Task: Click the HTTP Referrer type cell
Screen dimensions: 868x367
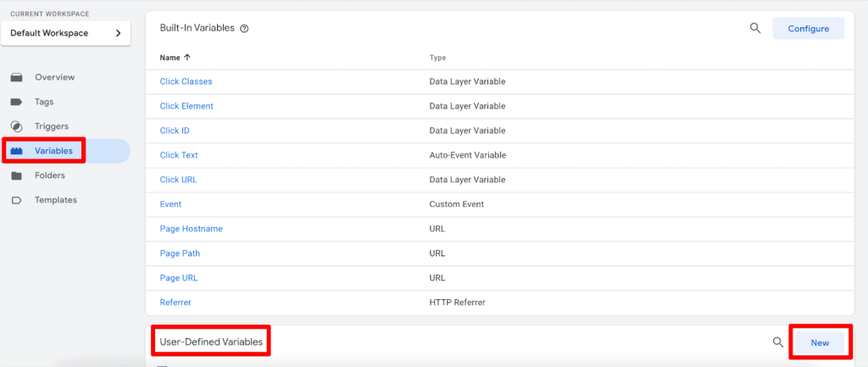Action: point(457,303)
